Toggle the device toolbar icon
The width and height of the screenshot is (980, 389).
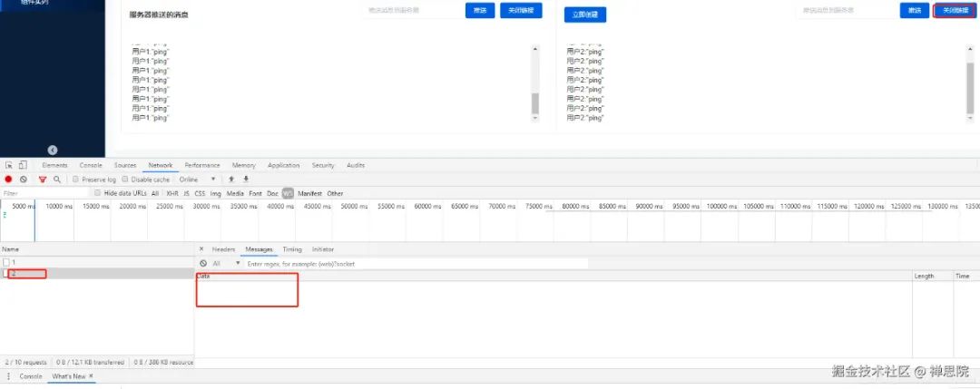pyautogui.click(x=23, y=165)
